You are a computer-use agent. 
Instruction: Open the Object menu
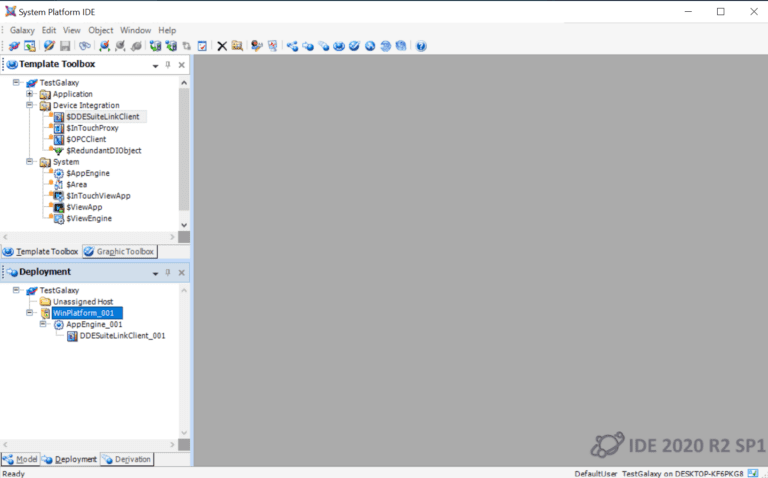100,30
